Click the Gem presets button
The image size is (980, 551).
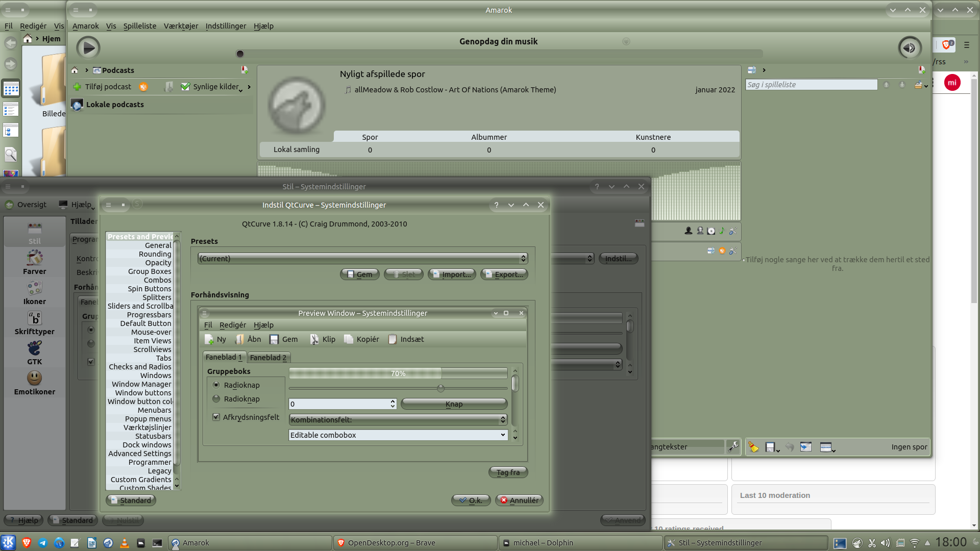pos(360,274)
